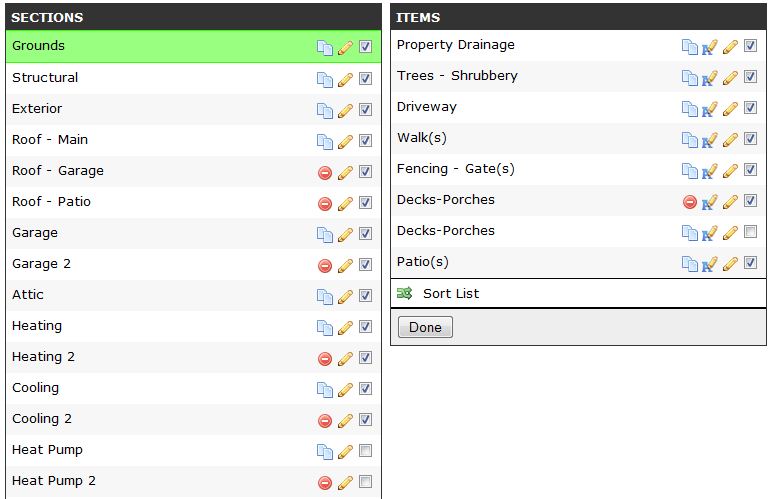Edit the Grounds section with pencil icon
The image size is (772, 499).
(x=345, y=48)
